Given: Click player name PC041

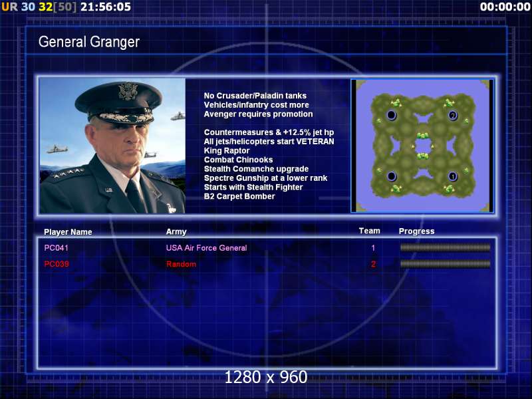Looking at the screenshot, I should click(57, 248).
